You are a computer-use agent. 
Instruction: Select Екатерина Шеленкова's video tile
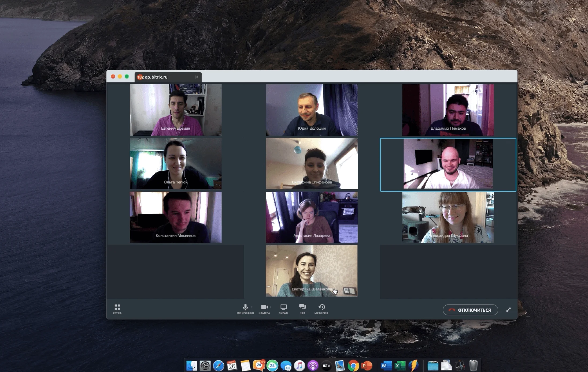(312, 271)
